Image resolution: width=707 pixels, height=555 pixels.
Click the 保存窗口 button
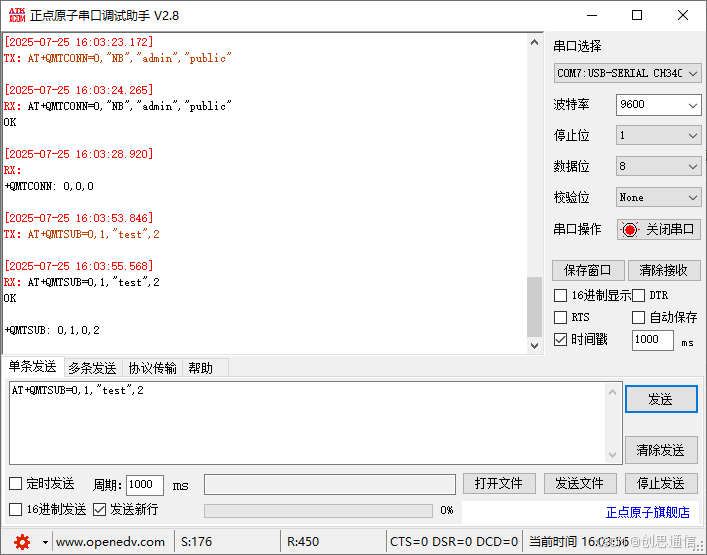(588, 271)
